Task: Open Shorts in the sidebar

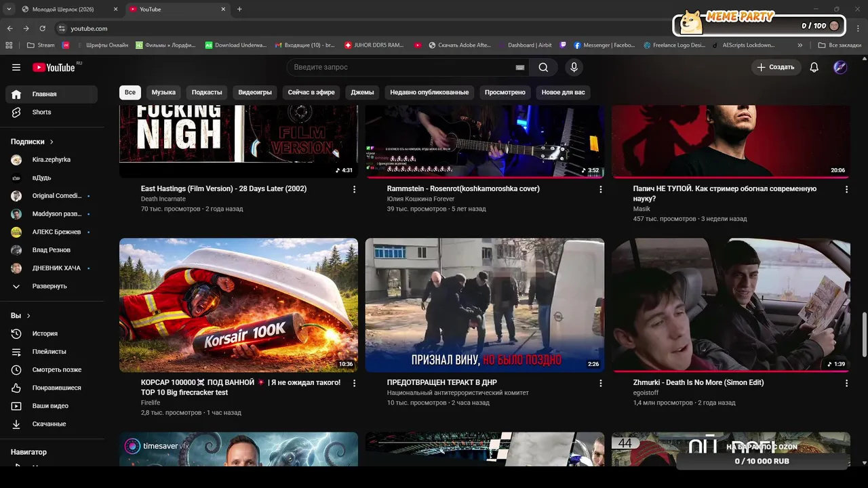Action: (x=52, y=112)
